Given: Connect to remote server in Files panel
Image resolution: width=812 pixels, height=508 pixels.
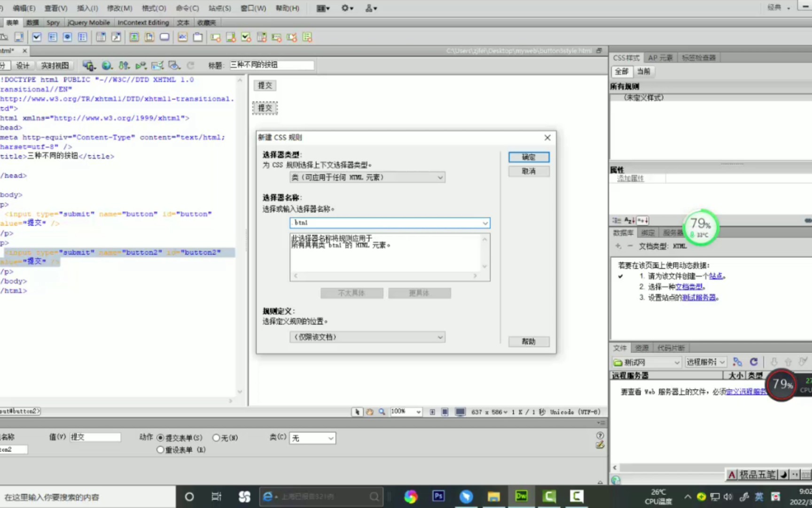Looking at the screenshot, I should (737, 362).
